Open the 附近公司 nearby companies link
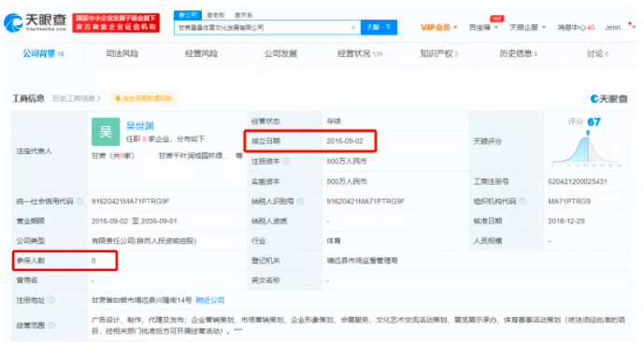 (x=210, y=300)
